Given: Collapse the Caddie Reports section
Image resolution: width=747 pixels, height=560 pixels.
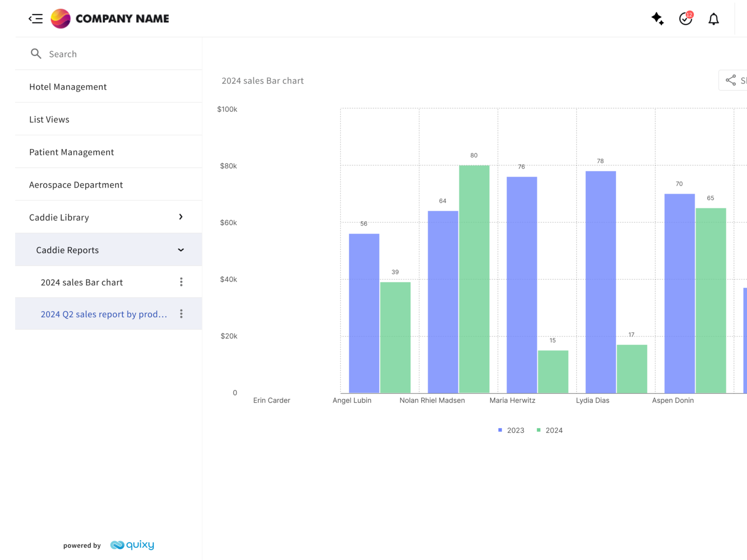Looking at the screenshot, I should (x=180, y=249).
